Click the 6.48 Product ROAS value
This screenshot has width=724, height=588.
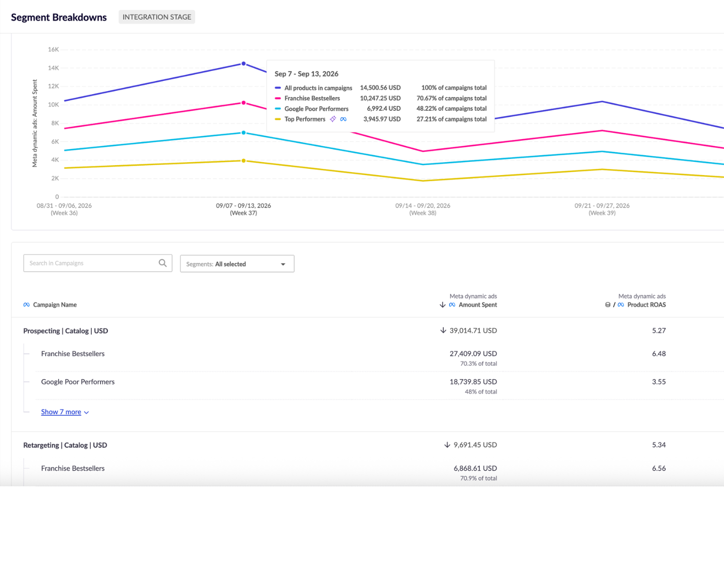(659, 353)
